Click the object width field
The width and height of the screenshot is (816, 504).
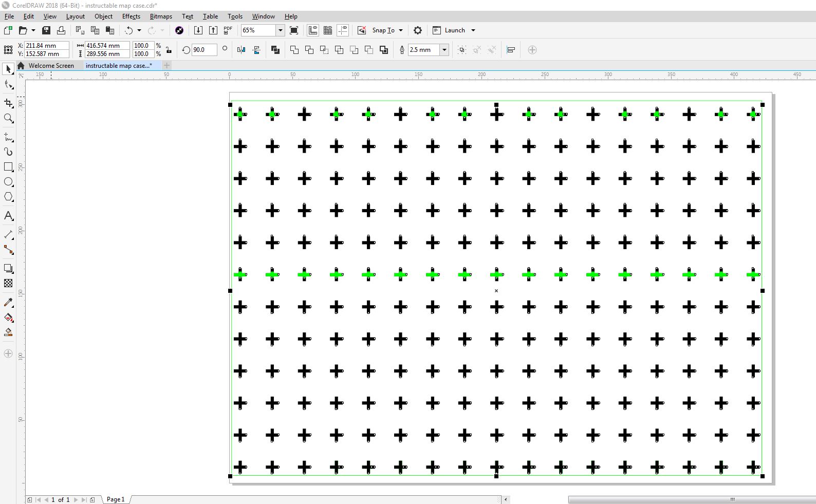pos(107,46)
